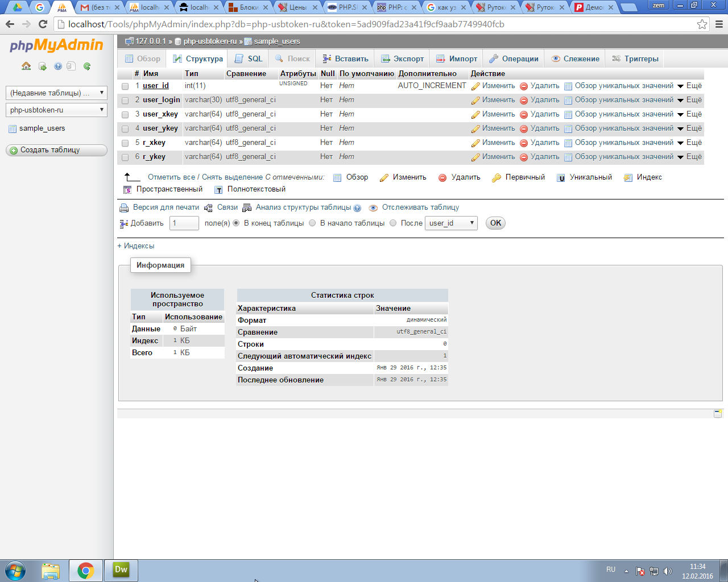
Task: Bookmark page with the star icon
Action: coord(702,24)
